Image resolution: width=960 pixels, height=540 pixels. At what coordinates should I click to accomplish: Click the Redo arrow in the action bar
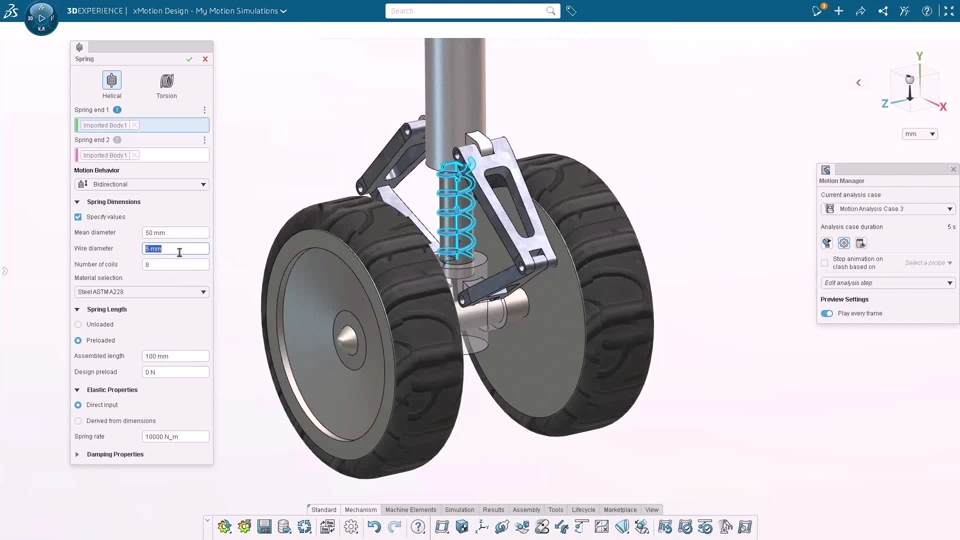395,527
